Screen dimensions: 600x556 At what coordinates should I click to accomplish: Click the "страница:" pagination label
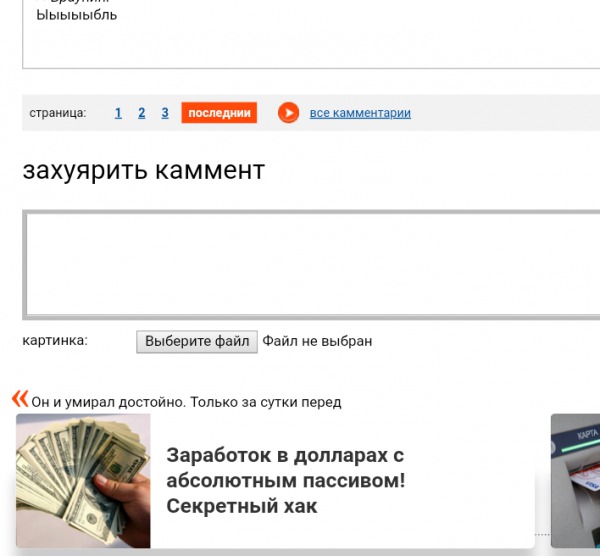[x=58, y=113]
